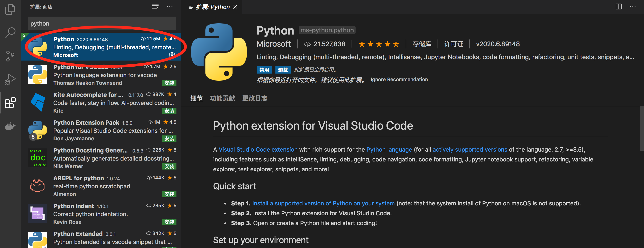Screen dimensions: 644x248
Task: Open the Search view icon
Action: [10, 32]
